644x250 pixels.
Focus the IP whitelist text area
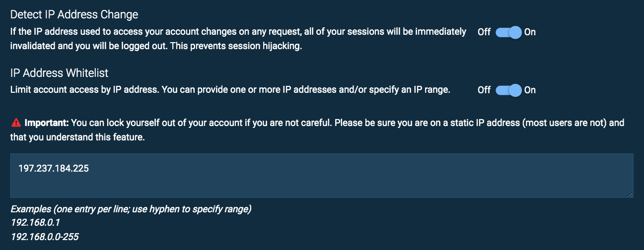[x=322, y=176]
